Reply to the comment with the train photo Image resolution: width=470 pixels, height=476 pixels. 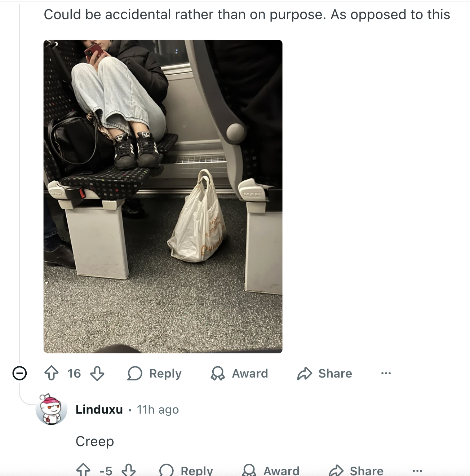tap(154, 373)
